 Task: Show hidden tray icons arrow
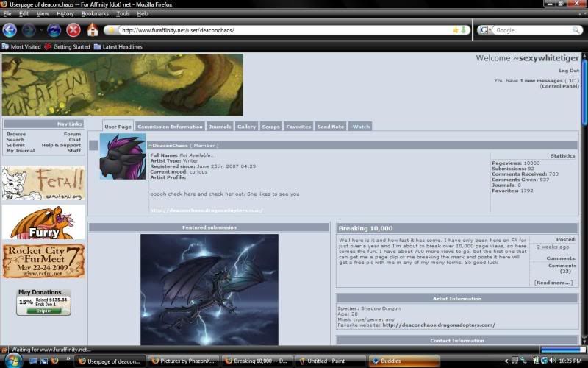click(506, 361)
